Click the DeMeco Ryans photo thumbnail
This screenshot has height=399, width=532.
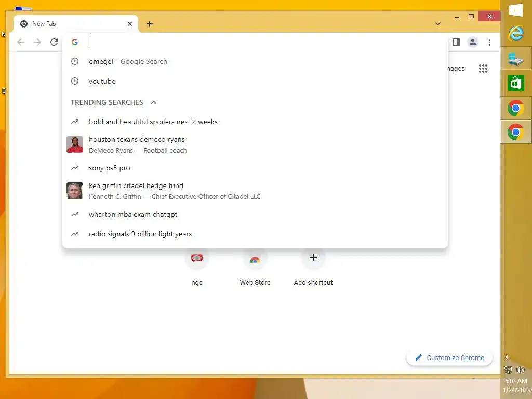(x=75, y=144)
